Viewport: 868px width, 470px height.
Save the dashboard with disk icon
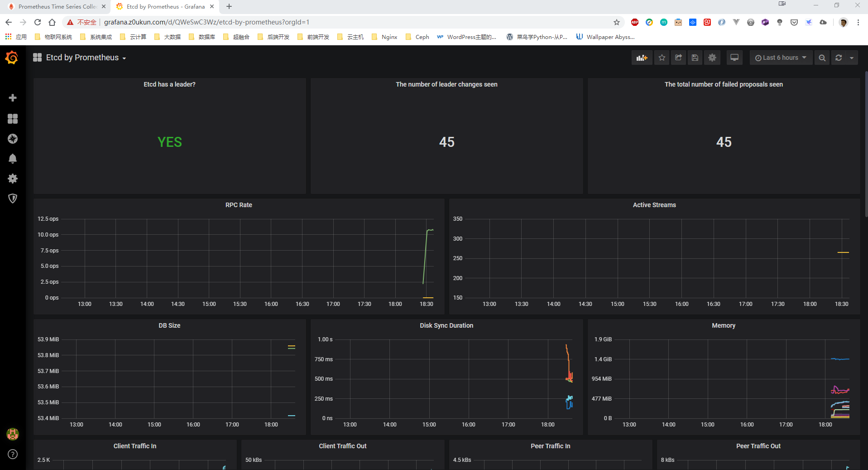(x=695, y=58)
